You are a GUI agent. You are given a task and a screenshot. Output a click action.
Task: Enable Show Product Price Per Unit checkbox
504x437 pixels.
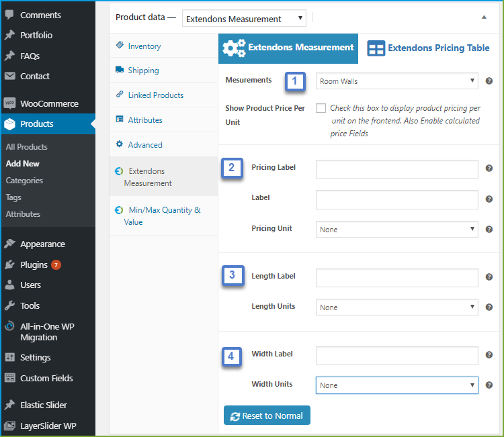(x=321, y=108)
